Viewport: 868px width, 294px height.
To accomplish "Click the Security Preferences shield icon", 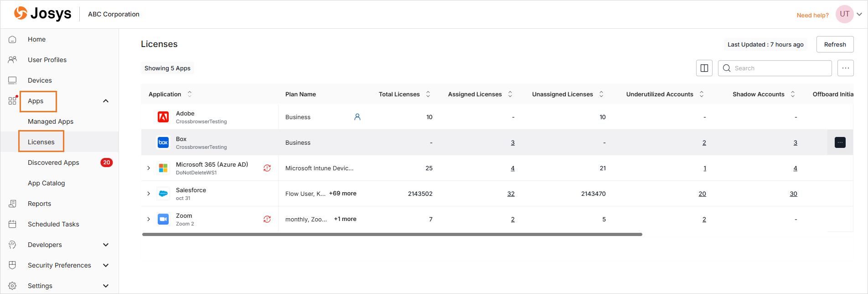I will coord(12,265).
